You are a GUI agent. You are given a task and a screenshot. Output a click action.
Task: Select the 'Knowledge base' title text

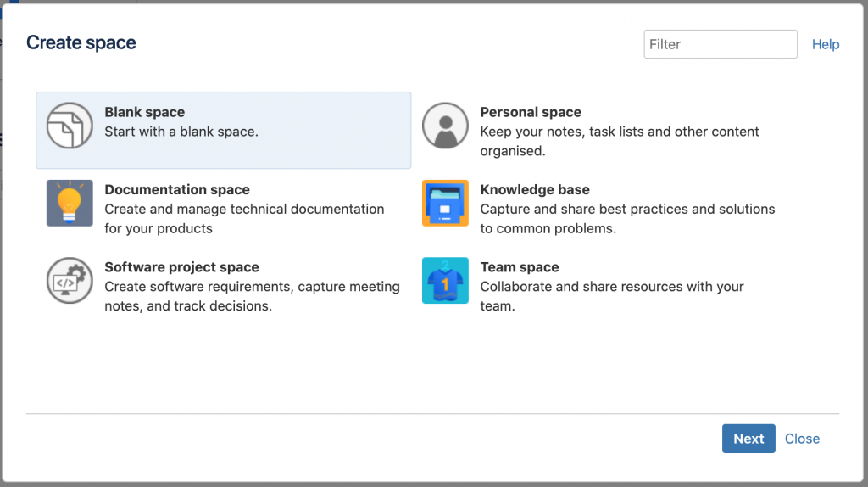click(x=535, y=189)
